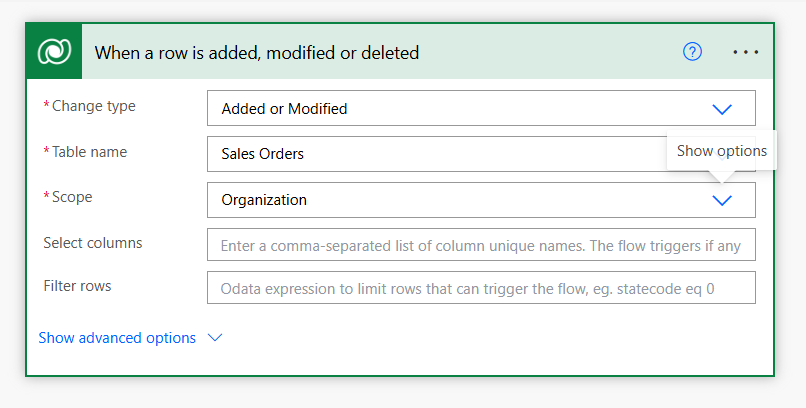Click the Show options tooltip
Viewport: 806px width, 408px height.
722,151
